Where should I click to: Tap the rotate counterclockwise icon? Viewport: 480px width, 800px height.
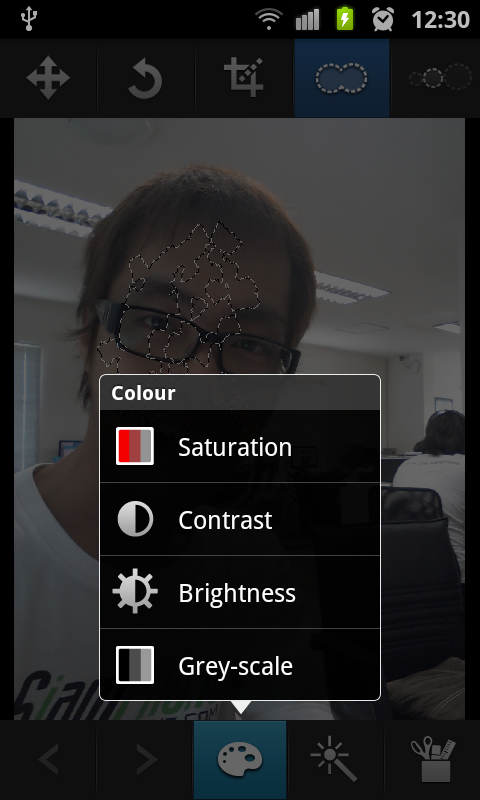pyautogui.click(x=145, y=79)
